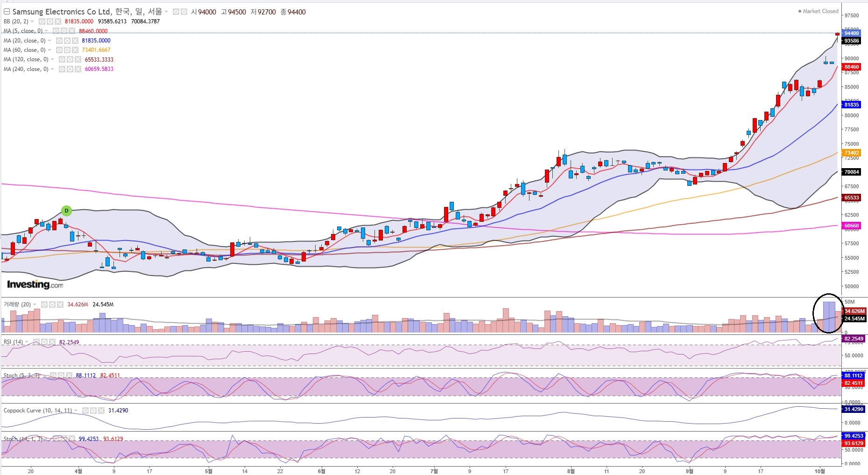Click the Samsung Electronics Co Ltd title text
Screen dimensions: 868x475
click(x=62, y=12)
